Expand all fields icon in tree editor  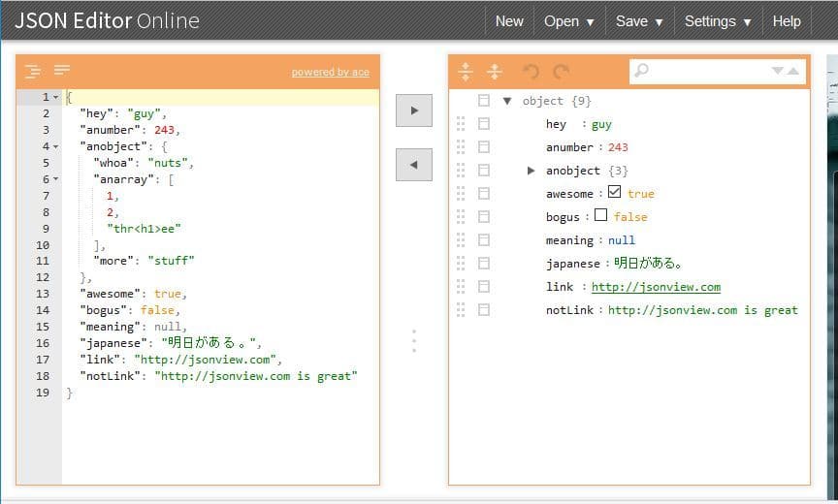pyautogui.click(x=466, y=71)
